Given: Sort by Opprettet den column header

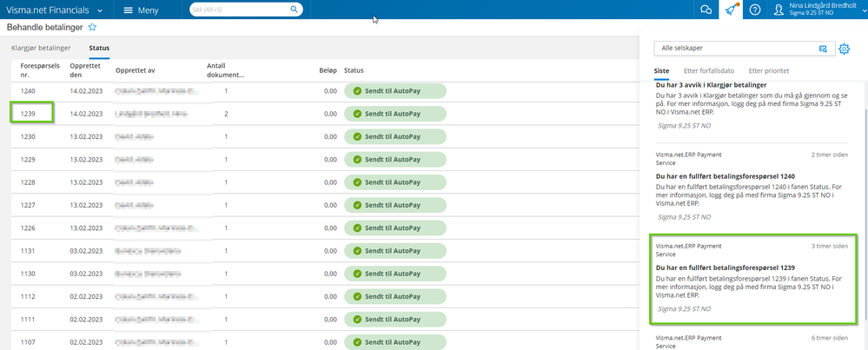Looking at the screenshot, I should pos(85,70).
